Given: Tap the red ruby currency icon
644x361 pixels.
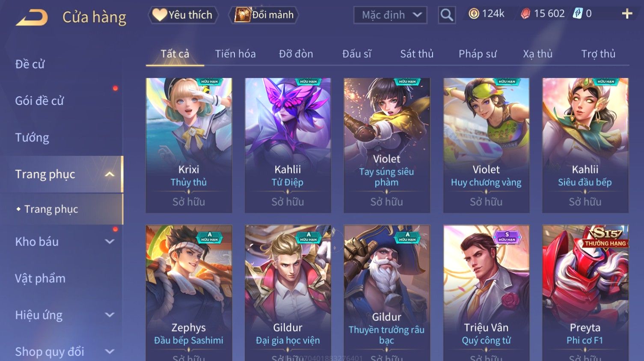Looking at the screenshot, I should 525,14.
